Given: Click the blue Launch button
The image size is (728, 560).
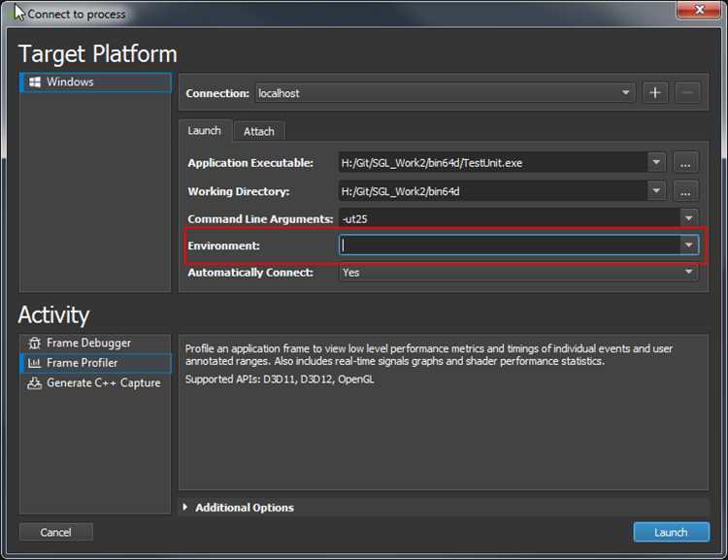Looking at the screenshot, I should pos(672,532).
